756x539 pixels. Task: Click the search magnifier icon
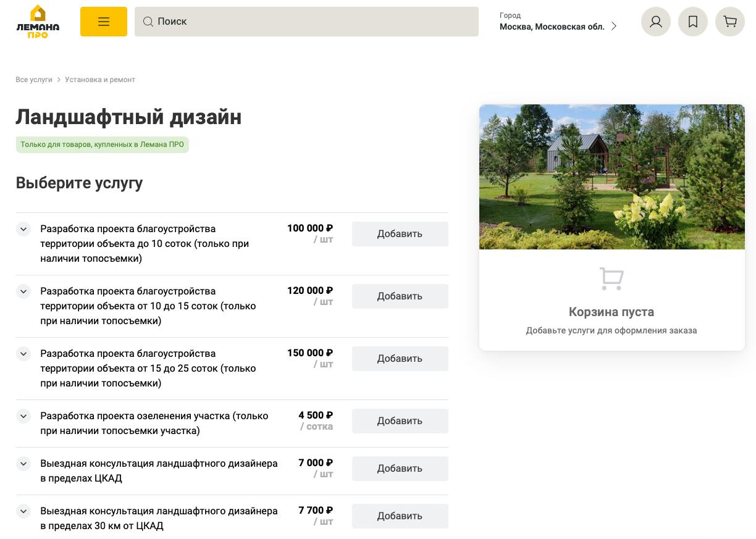pyautogui.click(x=148, y=22)
